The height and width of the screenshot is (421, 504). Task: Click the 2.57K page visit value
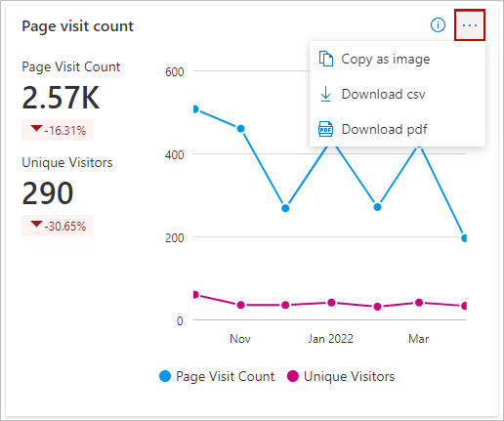click(x=61, y=97)
